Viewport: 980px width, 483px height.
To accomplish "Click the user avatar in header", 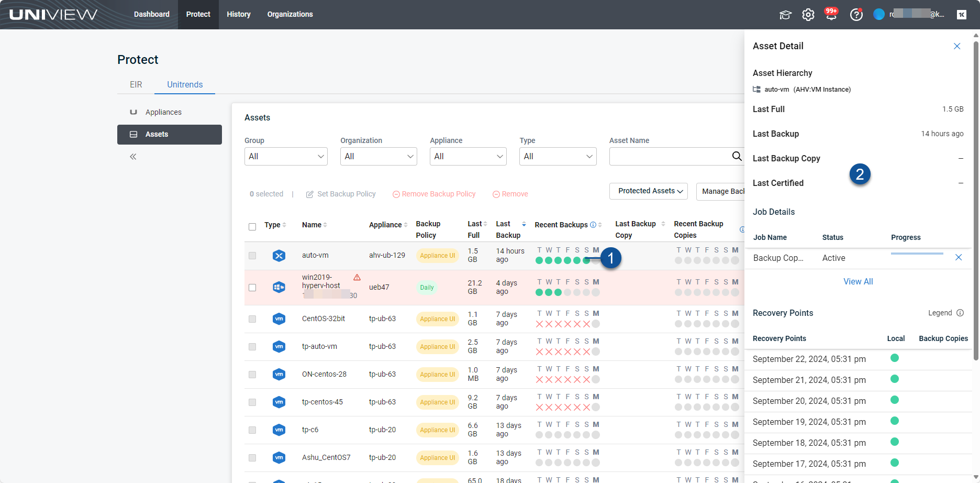I will coord(879,15).
